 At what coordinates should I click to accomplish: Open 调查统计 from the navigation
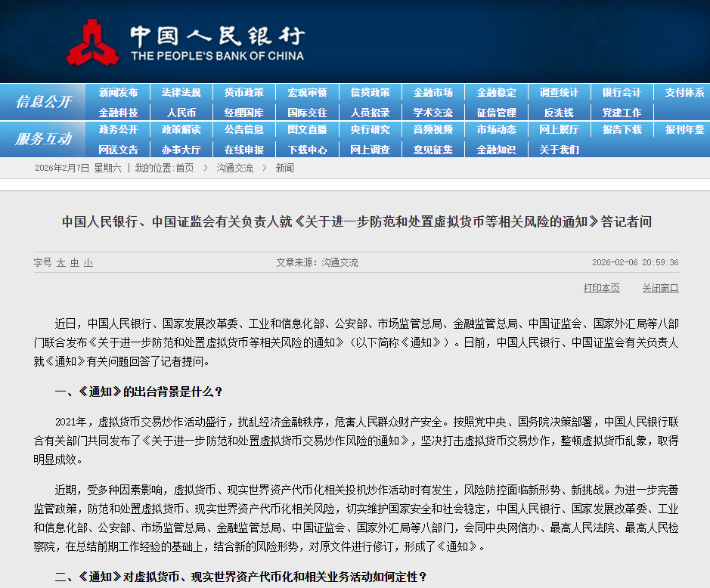559,92
